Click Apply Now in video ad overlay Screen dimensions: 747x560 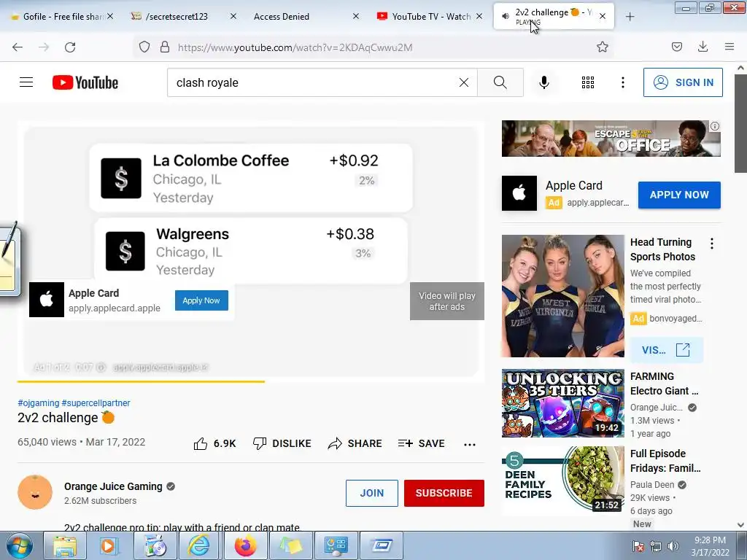[x=201, y=300]
